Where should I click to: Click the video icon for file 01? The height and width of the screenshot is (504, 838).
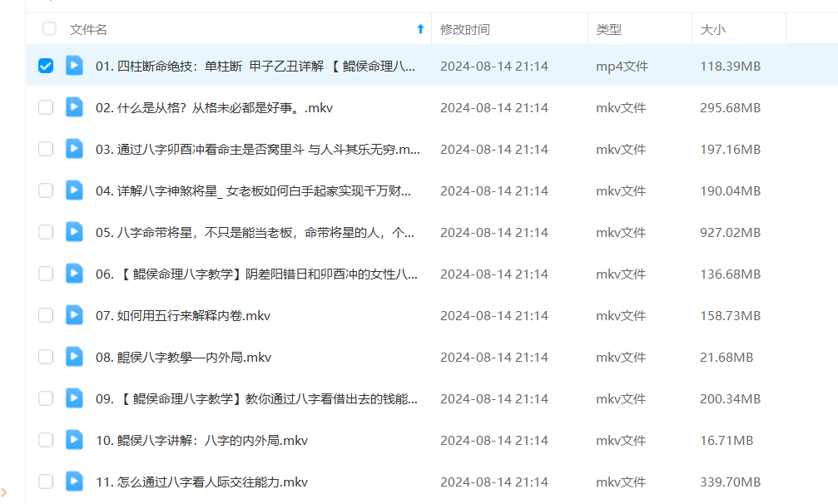coord(74,66)
